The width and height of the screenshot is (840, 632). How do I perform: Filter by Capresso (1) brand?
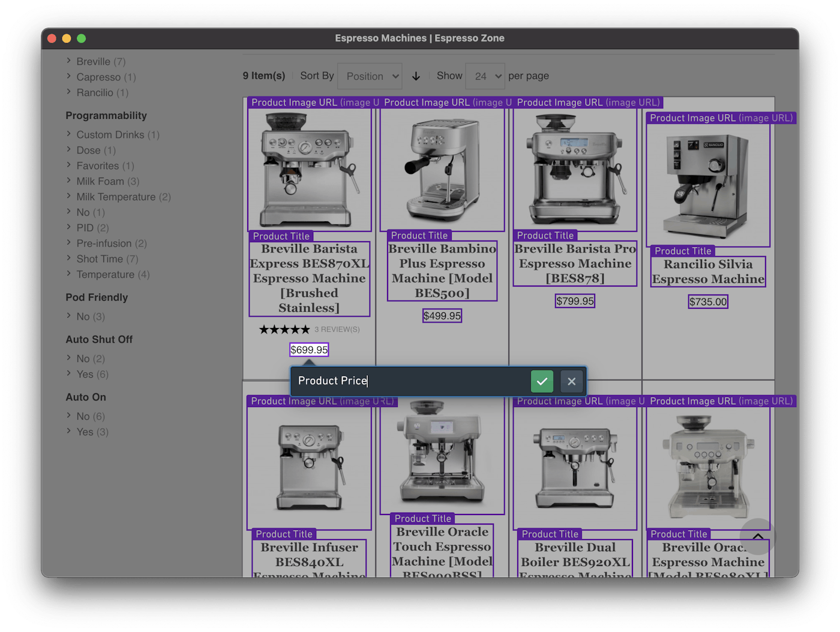pos(106,77)
